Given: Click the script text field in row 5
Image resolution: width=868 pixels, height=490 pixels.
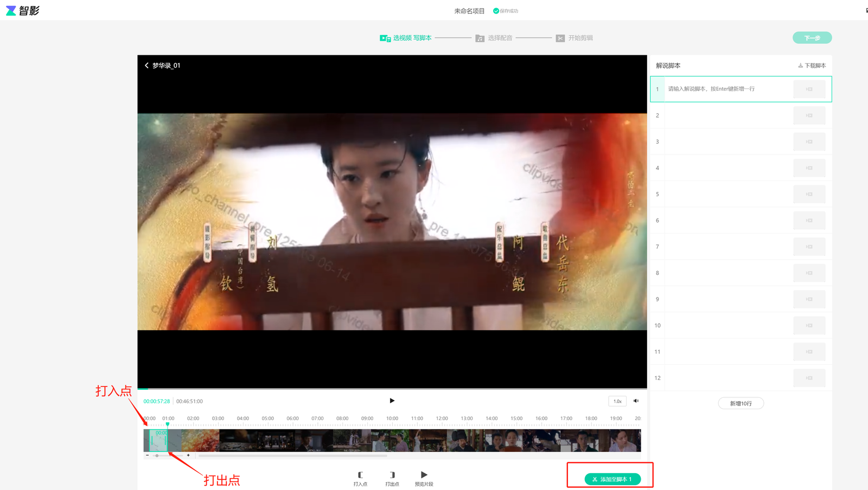Looking at the screenshot, I should click(x=729, y=194).
